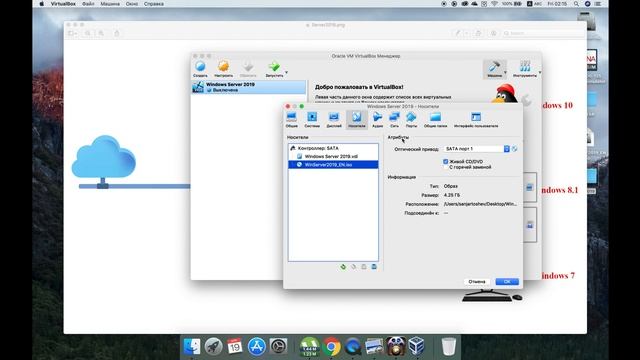Open the App Store icon in Dock

click(257, 347)
